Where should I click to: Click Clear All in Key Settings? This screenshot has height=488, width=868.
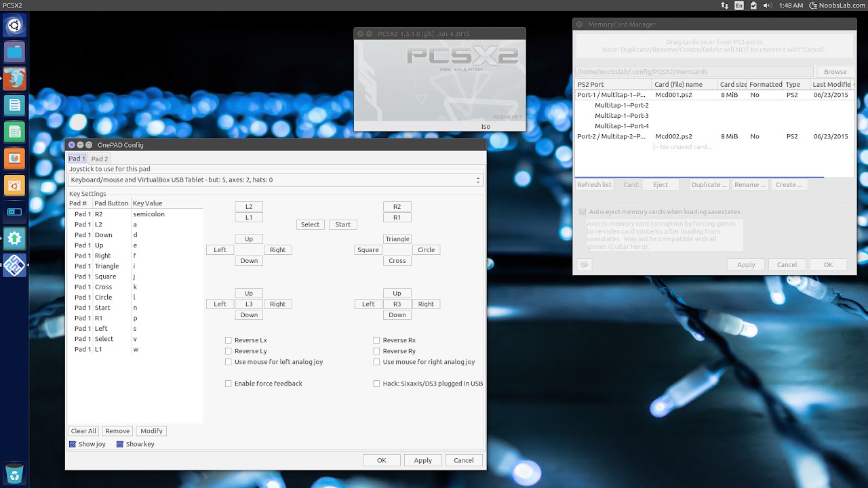point(83,430)
